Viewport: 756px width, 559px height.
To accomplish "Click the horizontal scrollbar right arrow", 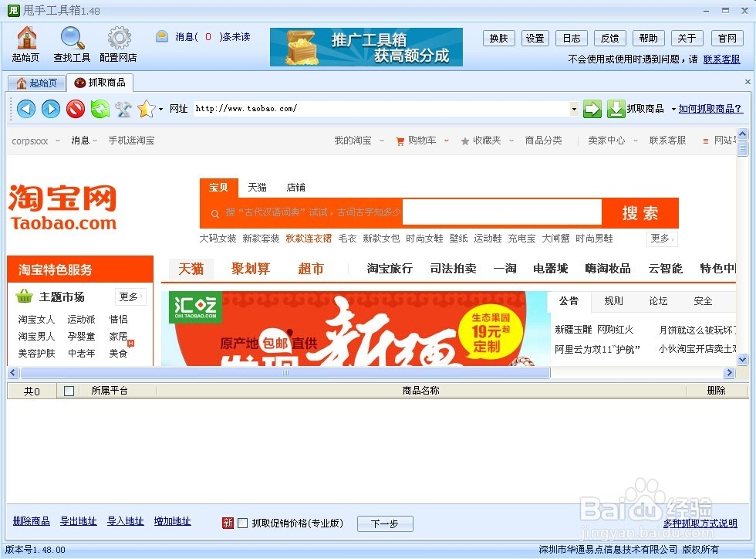I will (x=729, y=373).
